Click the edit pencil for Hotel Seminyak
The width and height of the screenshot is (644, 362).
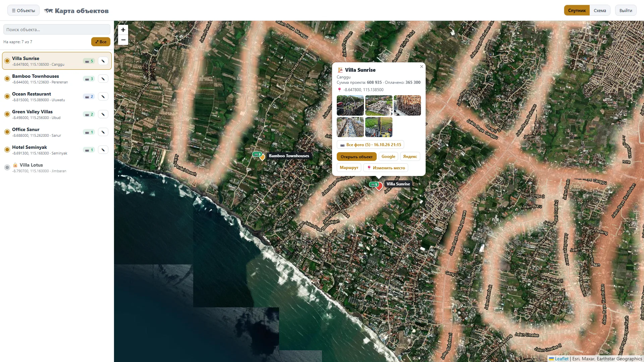coord(103,150)
